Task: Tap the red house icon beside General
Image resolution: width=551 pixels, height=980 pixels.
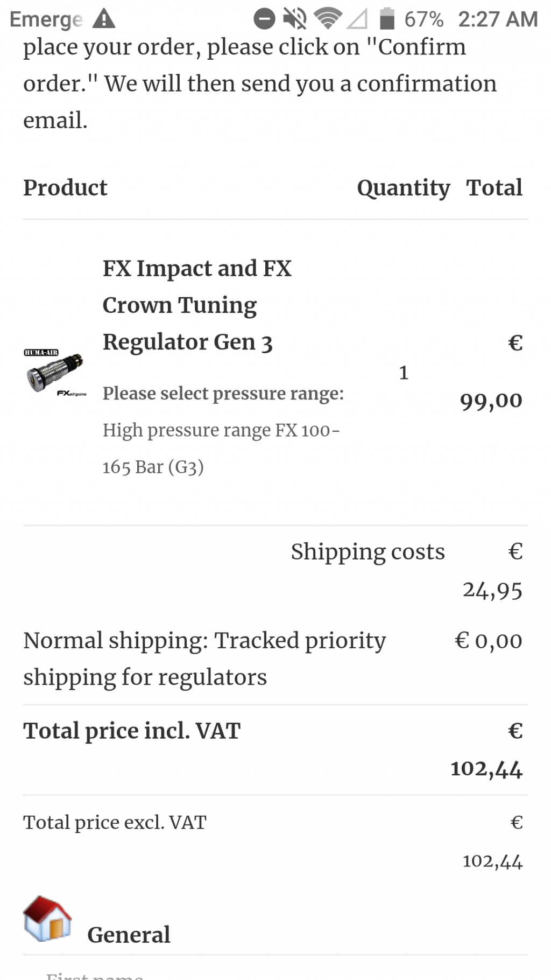Action: point(47,919)
